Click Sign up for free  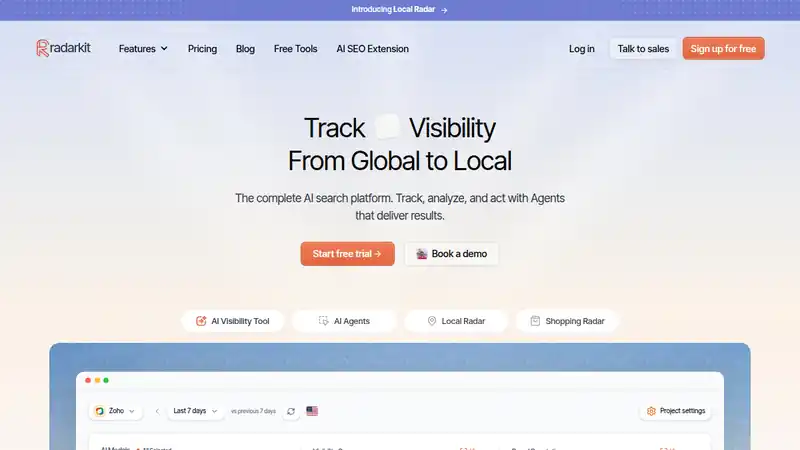723,48
